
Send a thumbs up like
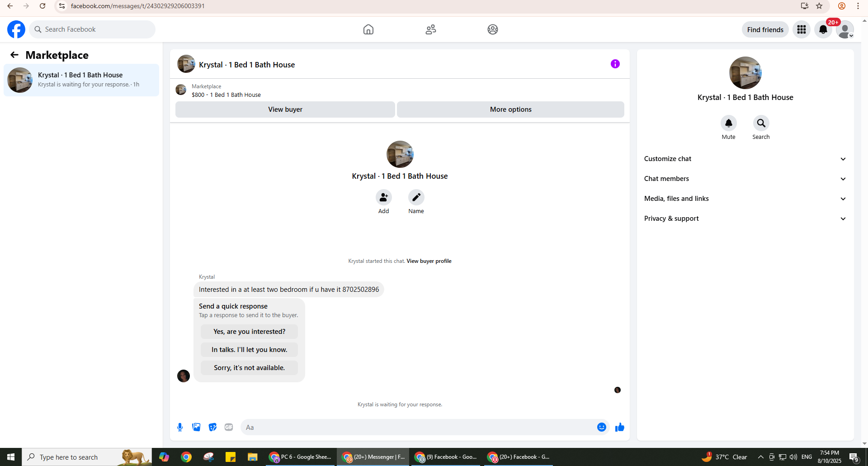tap(620, 427)
